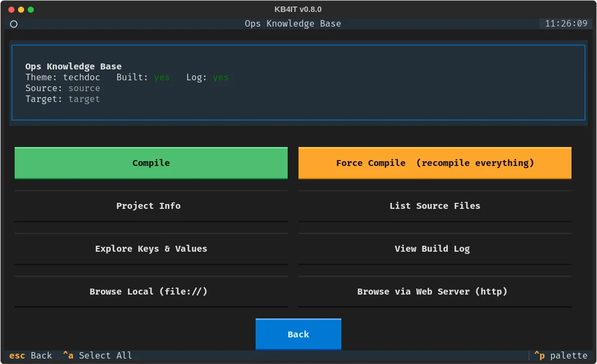Maximize the window with the green button
Viewport: 597px width, 364px height.
(31, 10)
